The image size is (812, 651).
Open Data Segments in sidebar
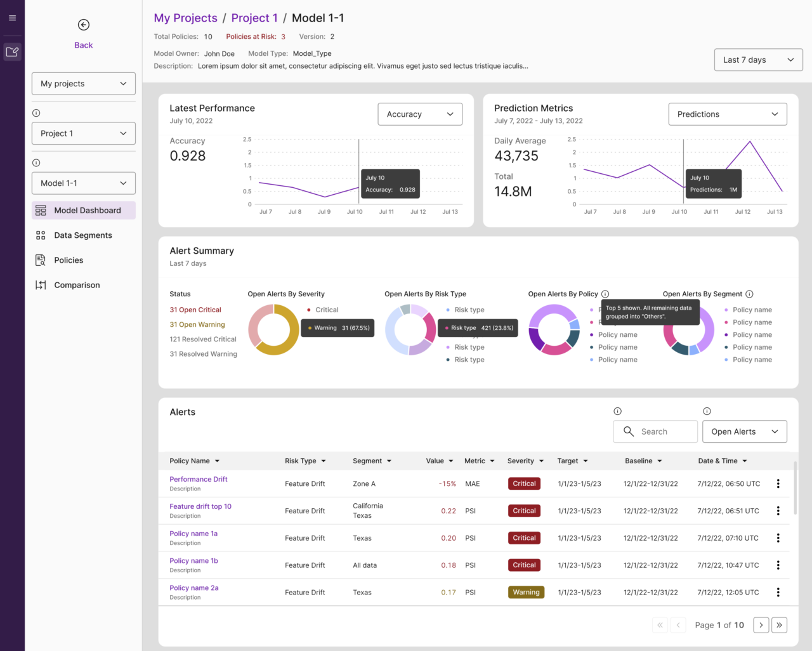(83, 235)
